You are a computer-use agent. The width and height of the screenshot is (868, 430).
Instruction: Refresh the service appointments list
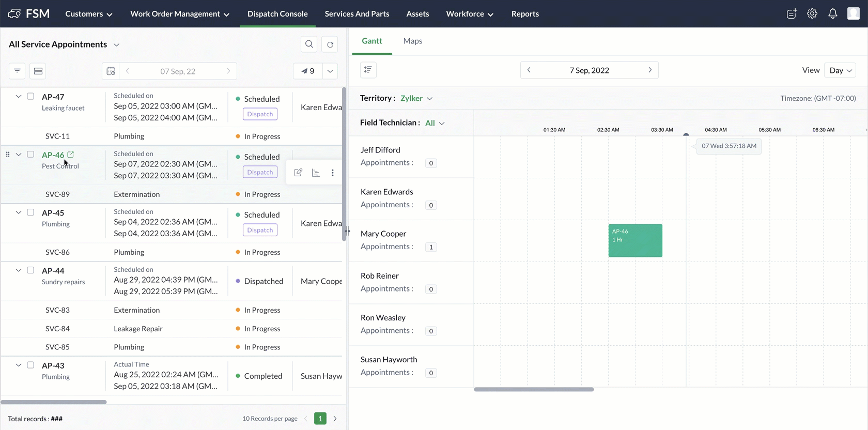(330, 44)
